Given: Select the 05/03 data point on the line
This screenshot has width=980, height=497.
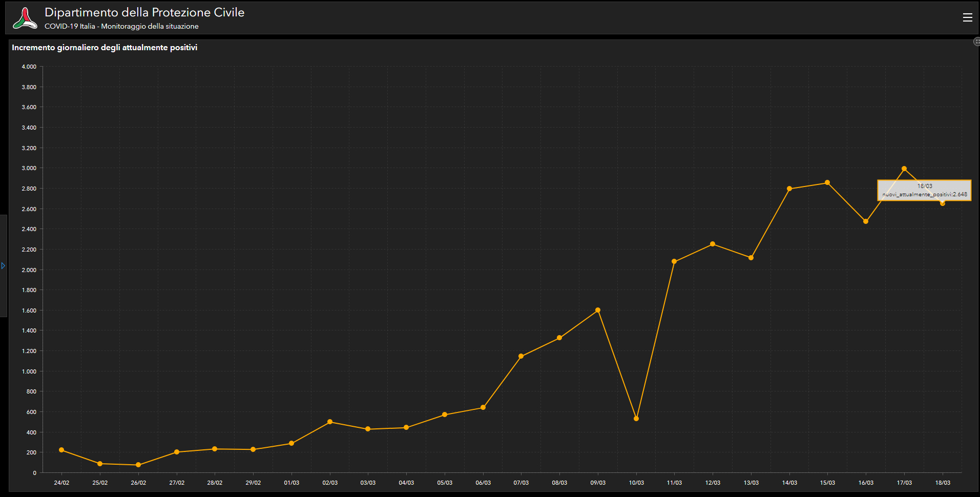Looking at the screenshot, I should click(x=445, y=415).
